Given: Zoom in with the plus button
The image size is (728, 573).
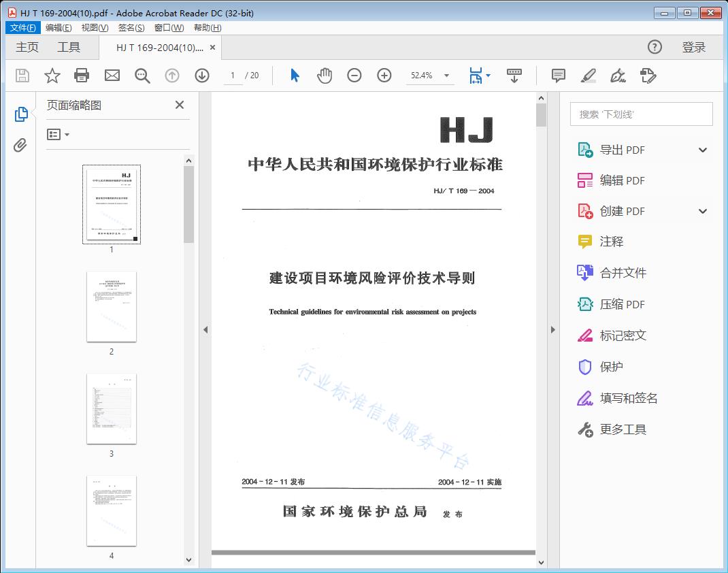Looking at the screenshot, I should pos(384,76).
